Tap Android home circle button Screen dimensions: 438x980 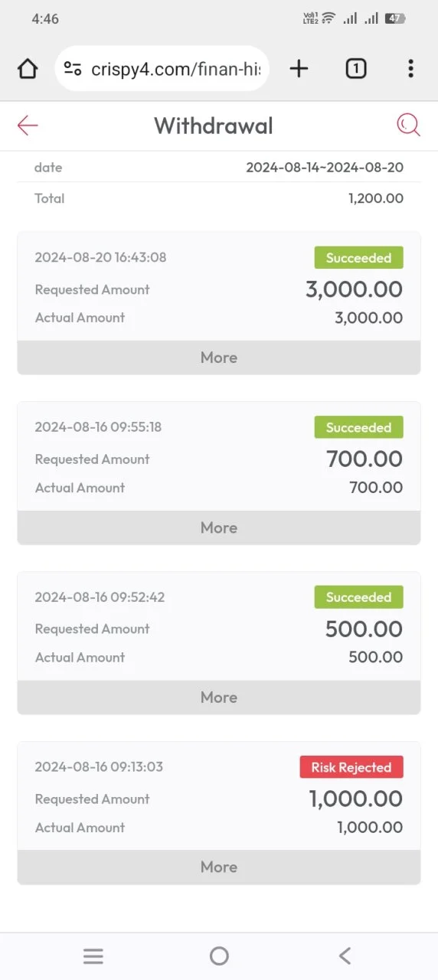tap(219, 955)
